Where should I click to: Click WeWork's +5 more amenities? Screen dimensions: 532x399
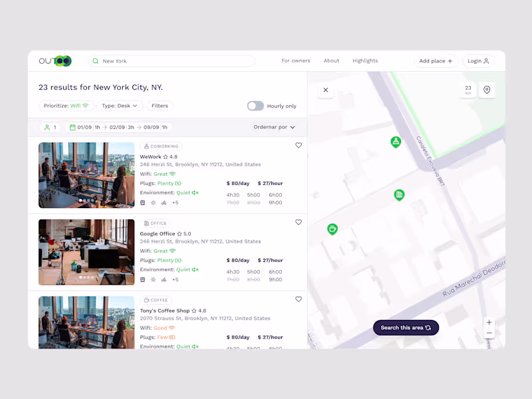click(175, 203)
